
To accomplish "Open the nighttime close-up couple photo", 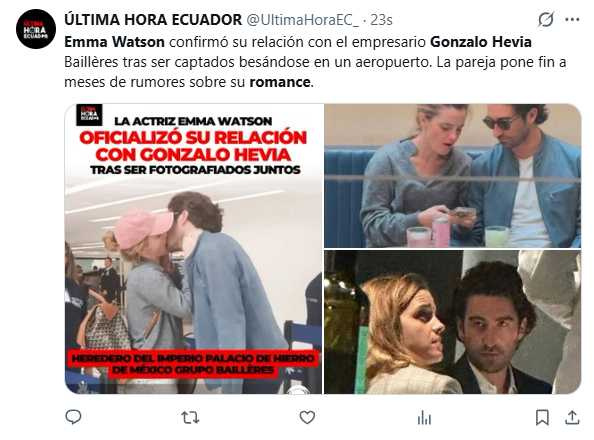I will (x=453, y=322).
